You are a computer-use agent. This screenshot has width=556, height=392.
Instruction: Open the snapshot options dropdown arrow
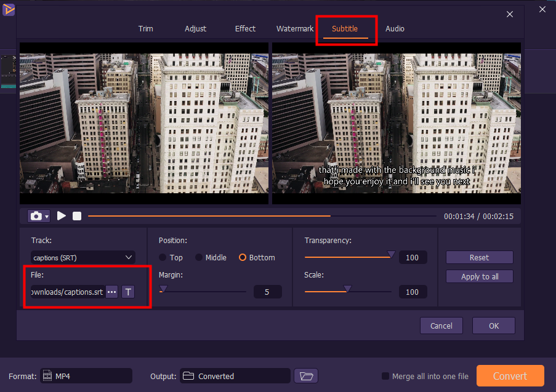(47, 217)
